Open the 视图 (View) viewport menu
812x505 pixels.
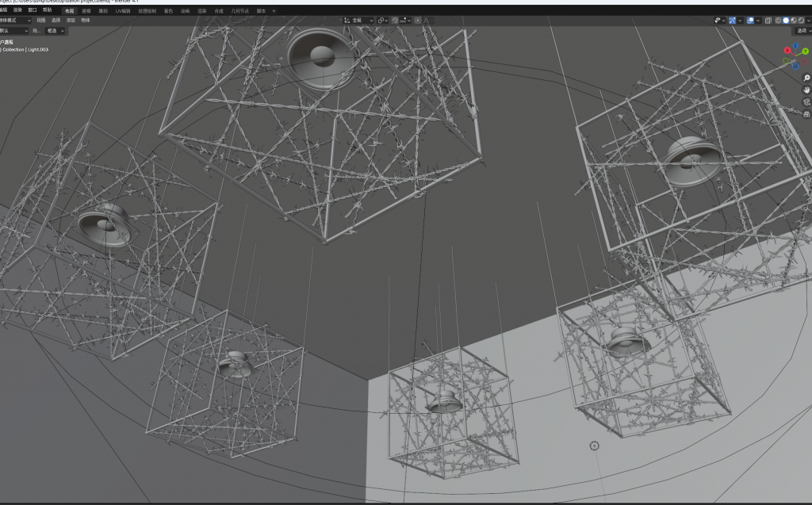click(41, 20)
